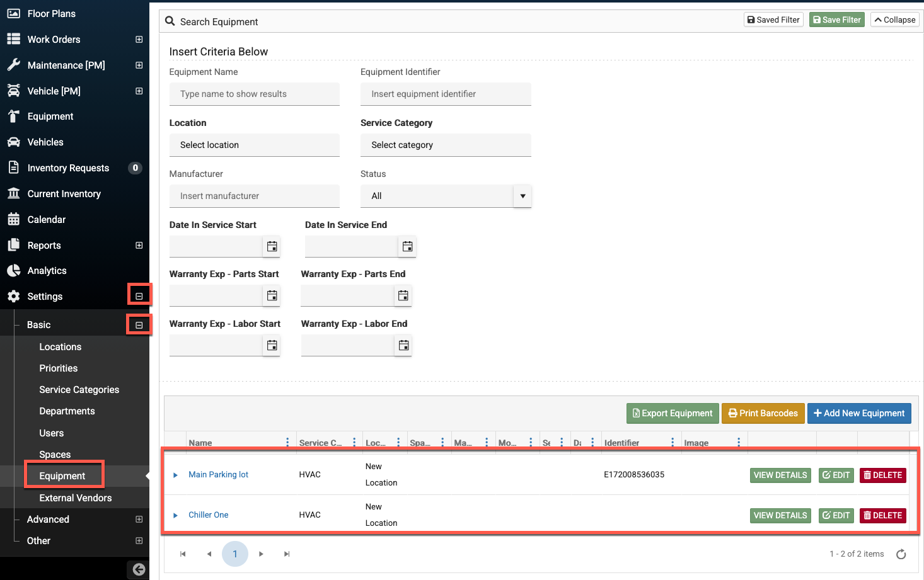Click the Add New Equipment button

(858, 413)
